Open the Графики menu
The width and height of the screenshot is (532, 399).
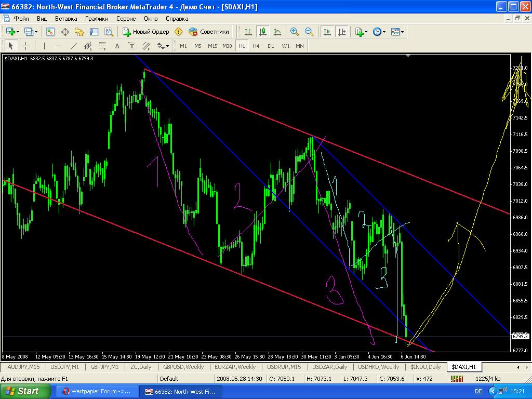[97, 19]
